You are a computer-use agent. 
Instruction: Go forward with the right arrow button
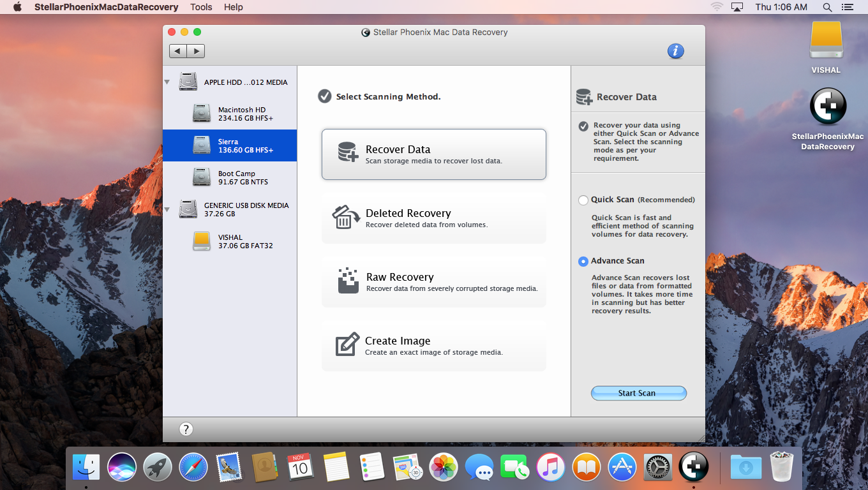(x=196, y=51)
